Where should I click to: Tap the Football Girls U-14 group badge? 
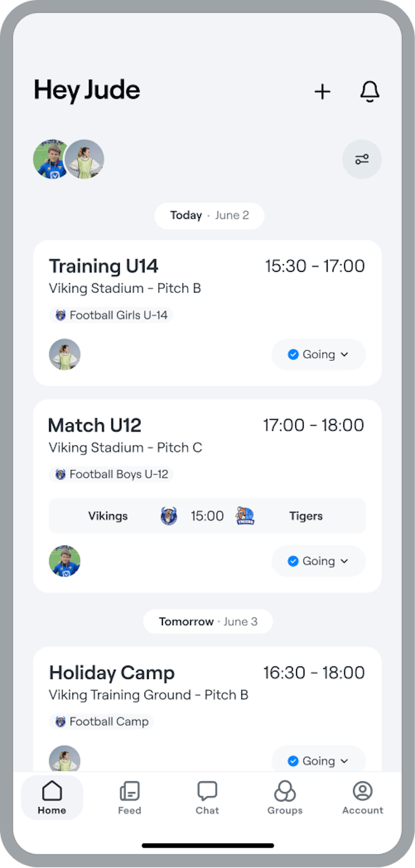point(111,315)
